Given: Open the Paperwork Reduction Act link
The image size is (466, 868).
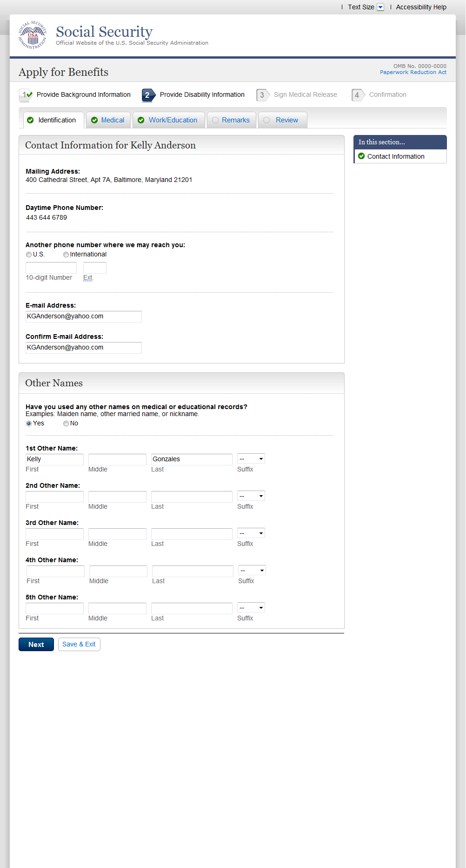Looking at the screenshot, I should click(413, 72).
